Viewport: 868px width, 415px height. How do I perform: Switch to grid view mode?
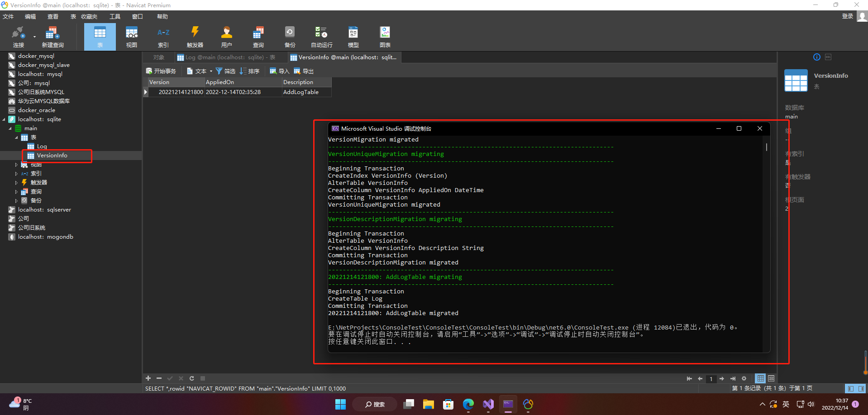pyautogui.click(x=761, y=379)
